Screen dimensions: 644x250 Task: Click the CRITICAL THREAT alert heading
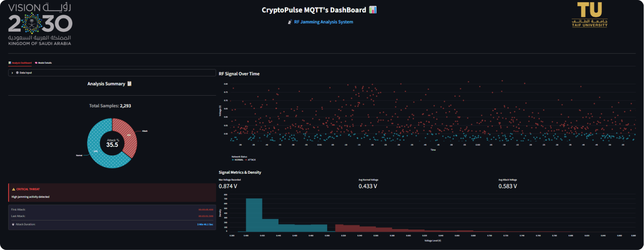[28, 189]
